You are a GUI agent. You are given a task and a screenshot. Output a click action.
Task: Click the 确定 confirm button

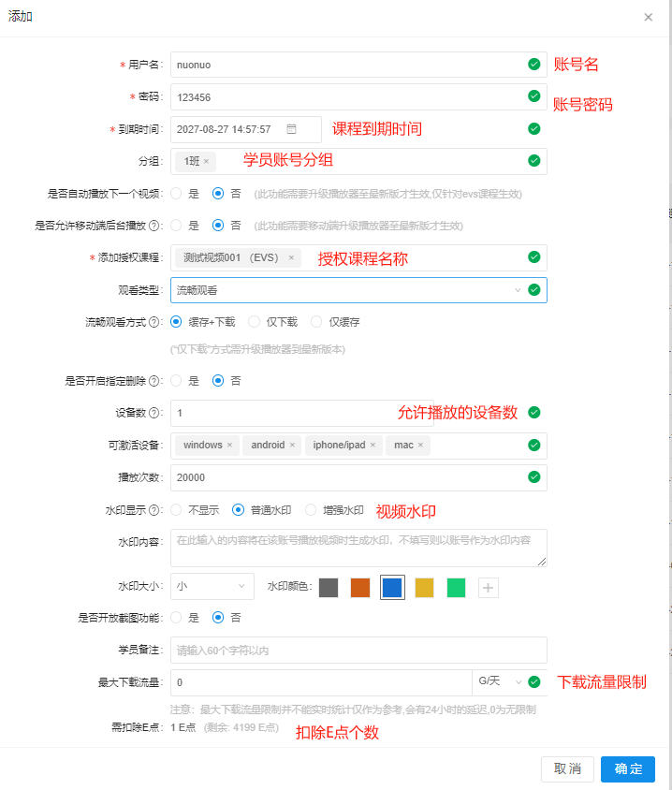pos(627,768)
